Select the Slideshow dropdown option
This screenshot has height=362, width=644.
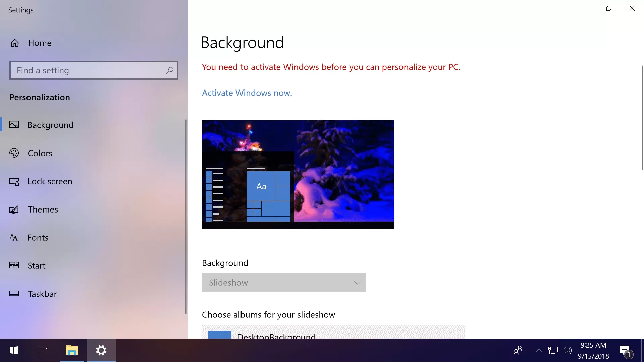coord(284,283)
